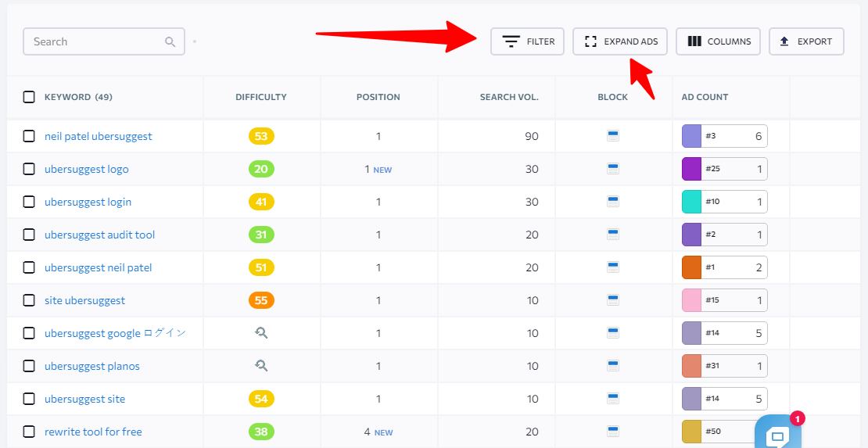Click pink color swatch of ad #15
Screen dimensions: 868x448
pyautogui.click(x=692, y=300)
